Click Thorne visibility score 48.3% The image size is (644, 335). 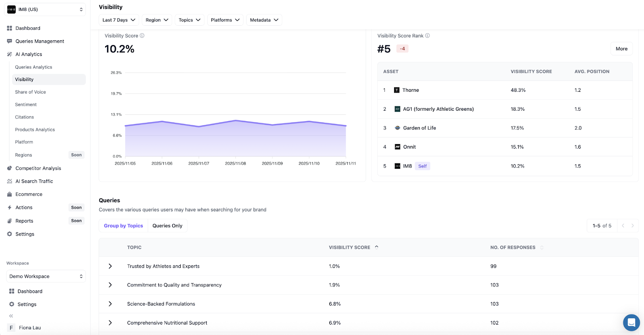point(518,90)
